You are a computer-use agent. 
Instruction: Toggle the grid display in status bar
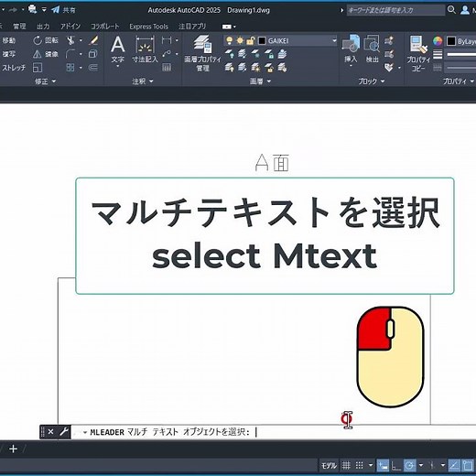(x=346, y=465)
